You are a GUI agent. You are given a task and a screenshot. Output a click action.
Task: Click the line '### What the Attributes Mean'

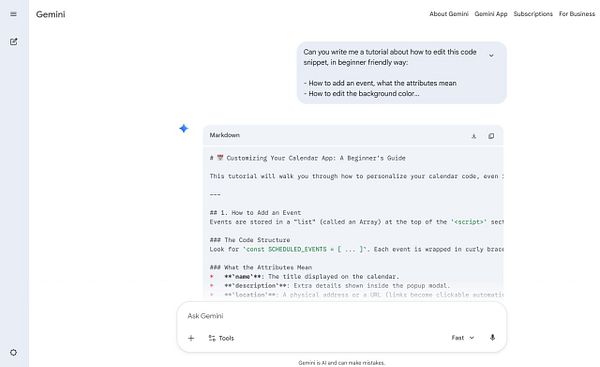point(261,268)
